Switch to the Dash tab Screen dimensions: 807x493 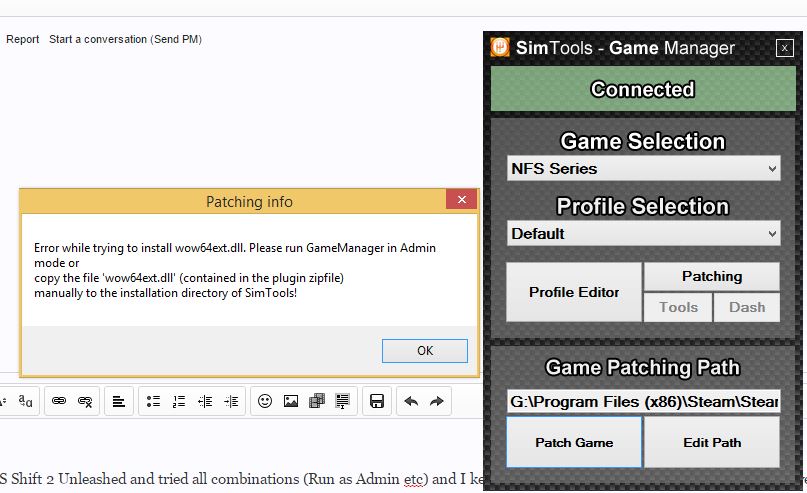click(x=747, y=307)
